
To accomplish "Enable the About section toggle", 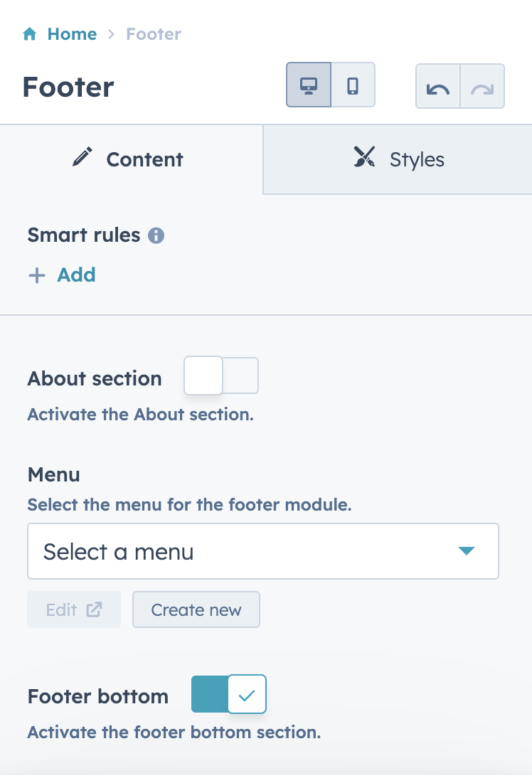I will pyautogui.click(x=221, y=375).
